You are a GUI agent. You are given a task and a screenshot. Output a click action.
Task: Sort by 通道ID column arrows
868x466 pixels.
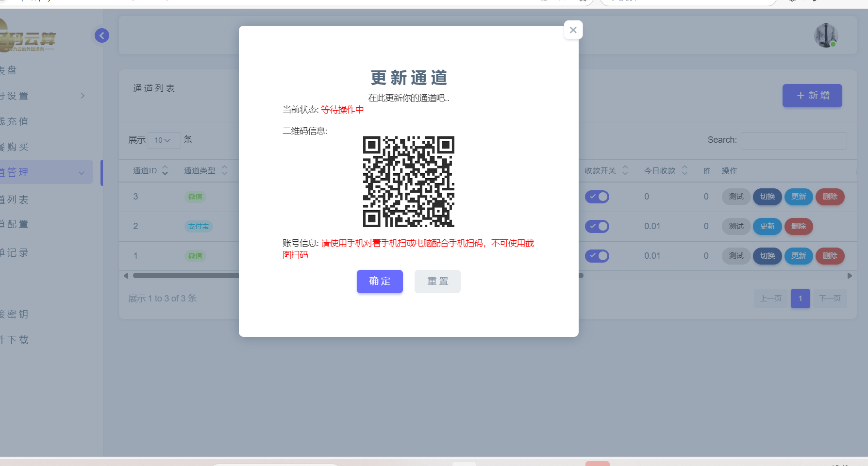pos(165,170)
